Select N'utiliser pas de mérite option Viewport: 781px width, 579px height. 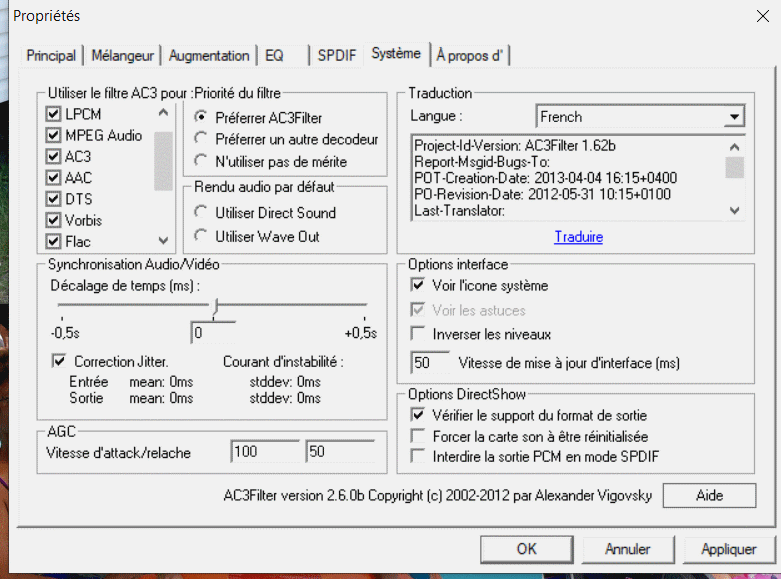tap(201, 161)
